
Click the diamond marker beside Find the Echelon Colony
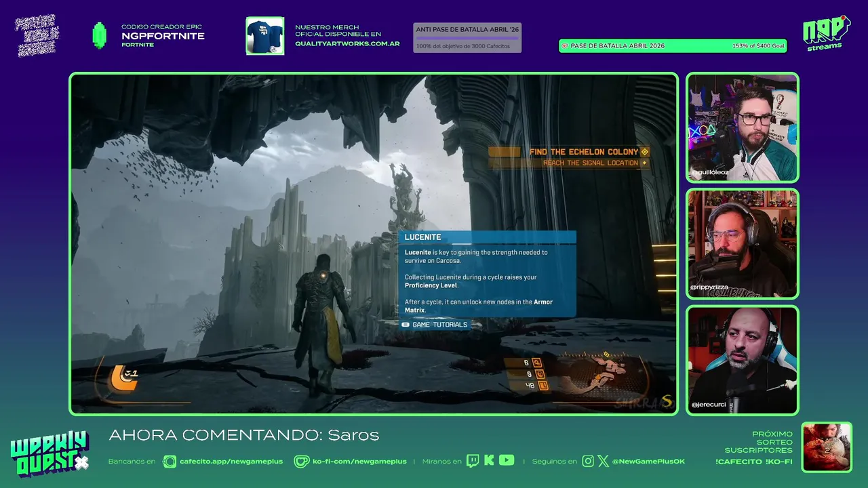click(x=645, y=152)
